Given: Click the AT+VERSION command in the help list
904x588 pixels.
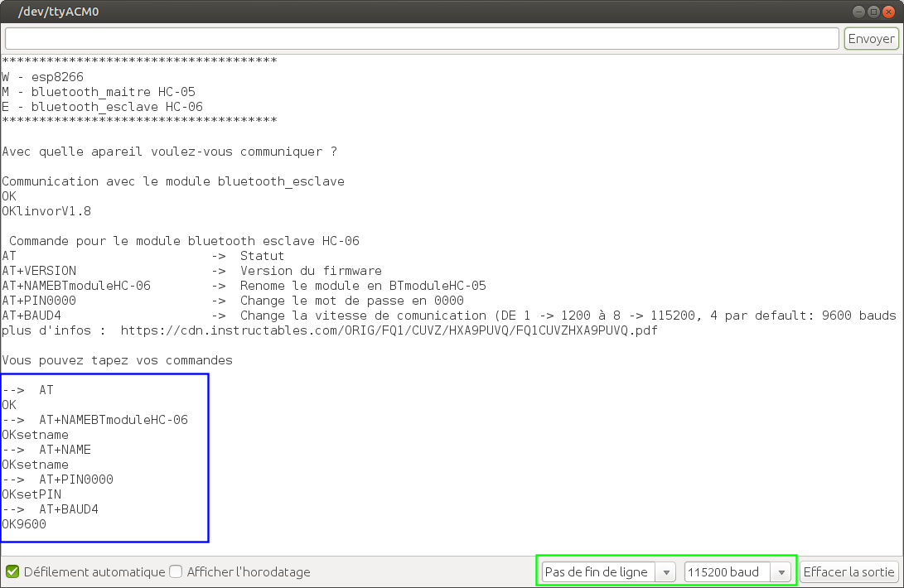Looking at the screenshot, I should click(39, 271).
